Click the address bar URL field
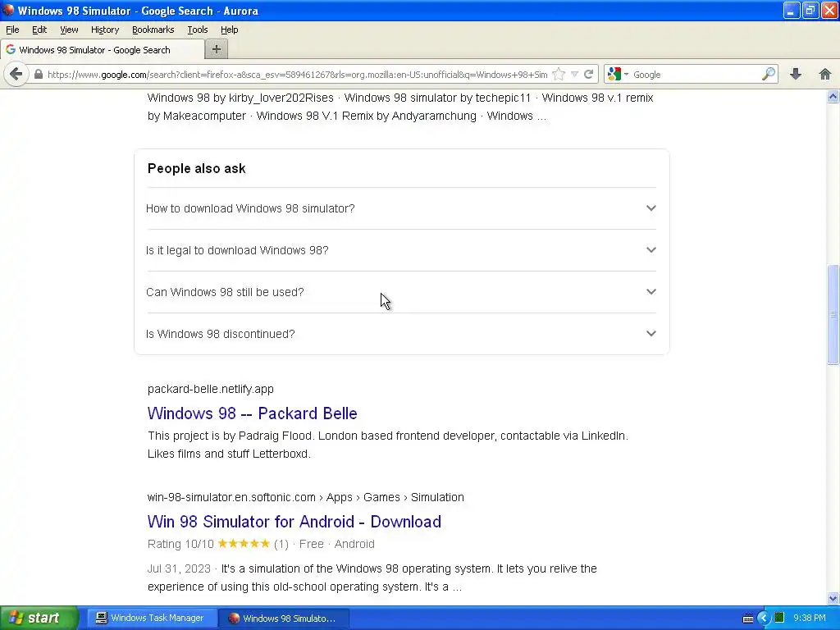 pos(297,75)
